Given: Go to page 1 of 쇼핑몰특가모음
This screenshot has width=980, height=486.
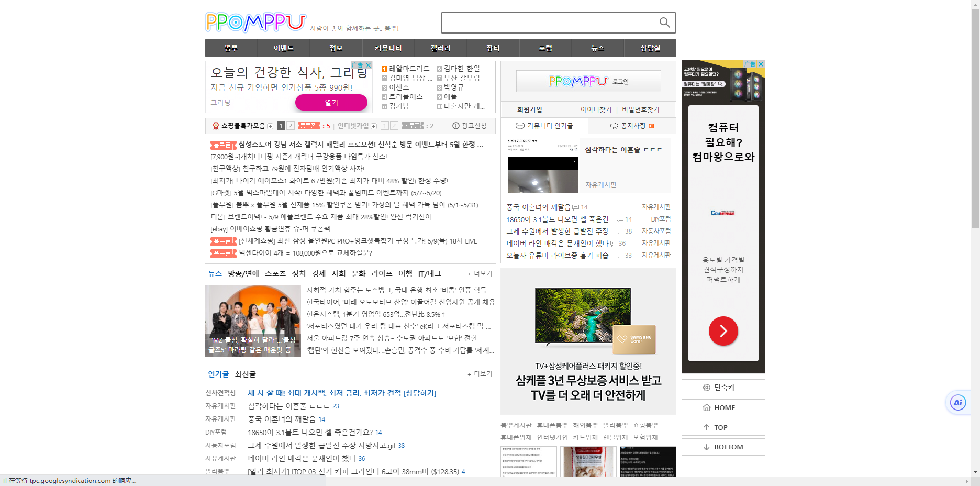Looking at the screenshot, I should 281,126.
